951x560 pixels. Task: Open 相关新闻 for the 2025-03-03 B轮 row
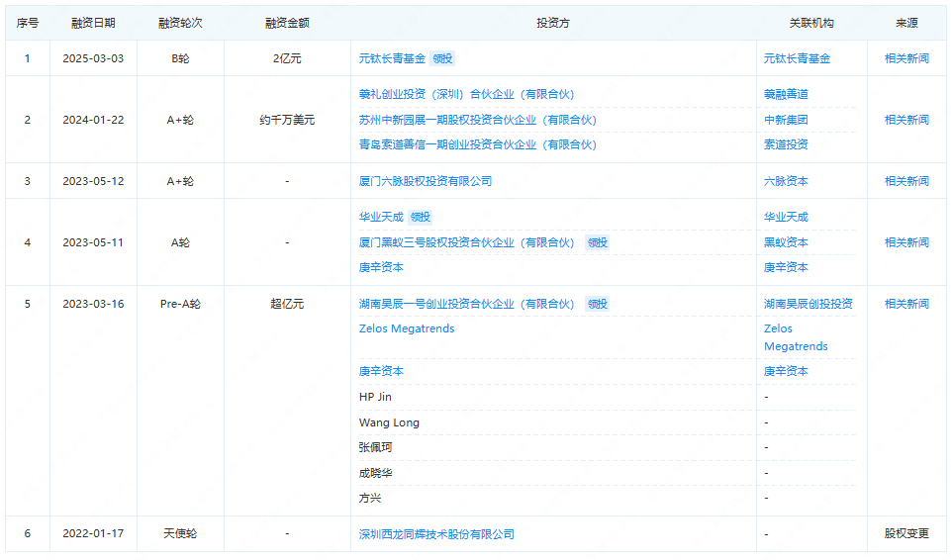906,58
